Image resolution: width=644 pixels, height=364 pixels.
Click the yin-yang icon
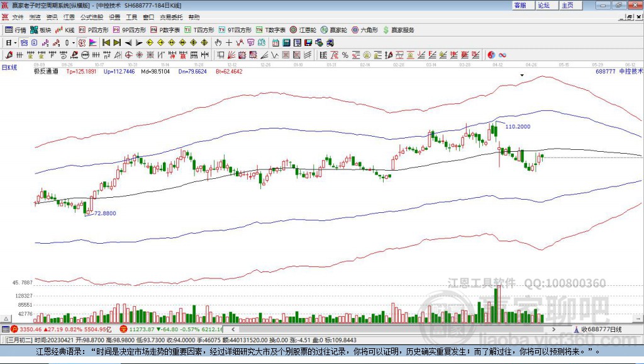[x=491, y=55]
